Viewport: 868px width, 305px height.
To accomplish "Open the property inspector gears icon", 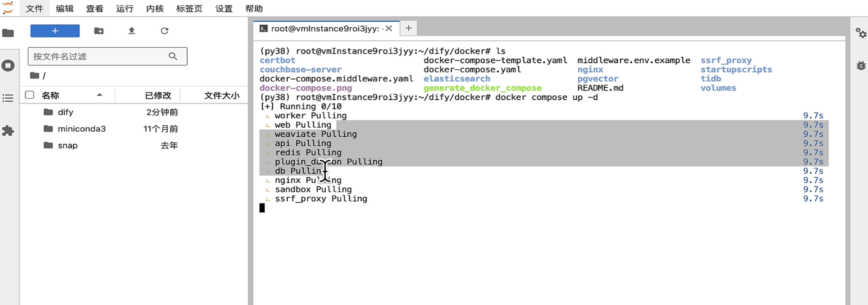I will pos(861,33).
